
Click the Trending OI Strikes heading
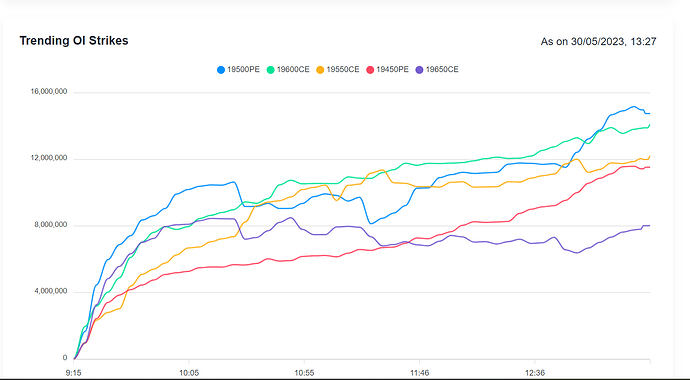point(74,40)
